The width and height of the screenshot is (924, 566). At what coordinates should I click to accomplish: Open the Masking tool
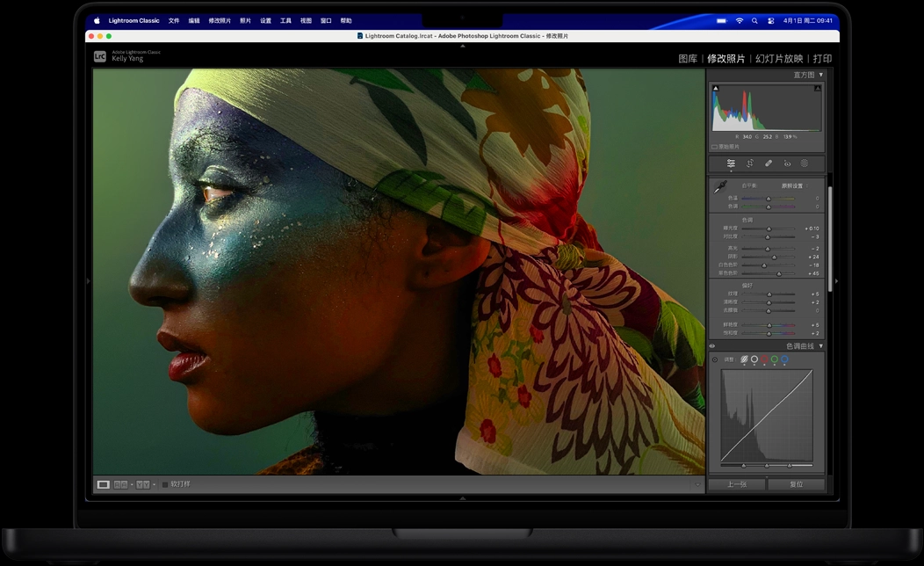[x=805, y=163]
